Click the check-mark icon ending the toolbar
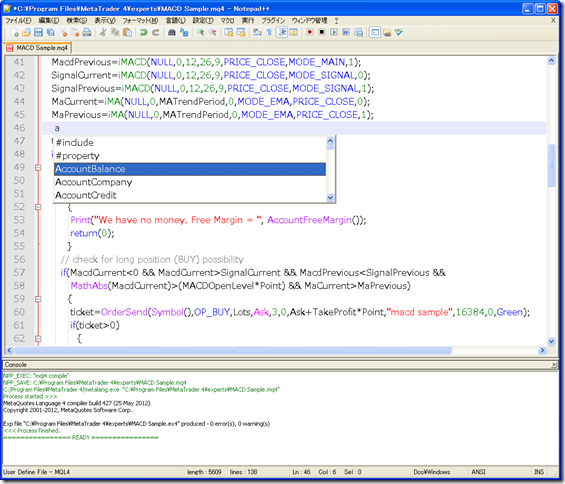Screen dimensions: 565x484 pos(399,33)
